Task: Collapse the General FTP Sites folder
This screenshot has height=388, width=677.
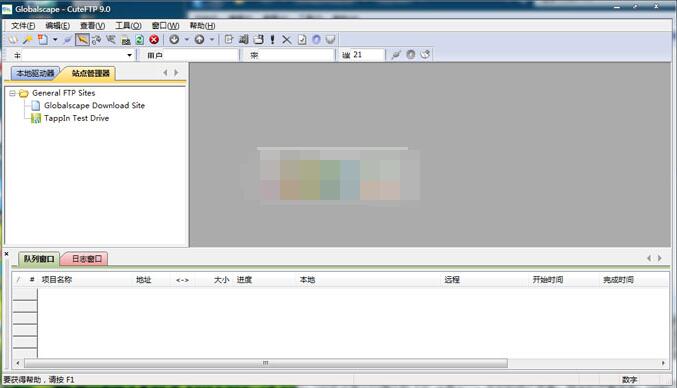Action: 13,93
